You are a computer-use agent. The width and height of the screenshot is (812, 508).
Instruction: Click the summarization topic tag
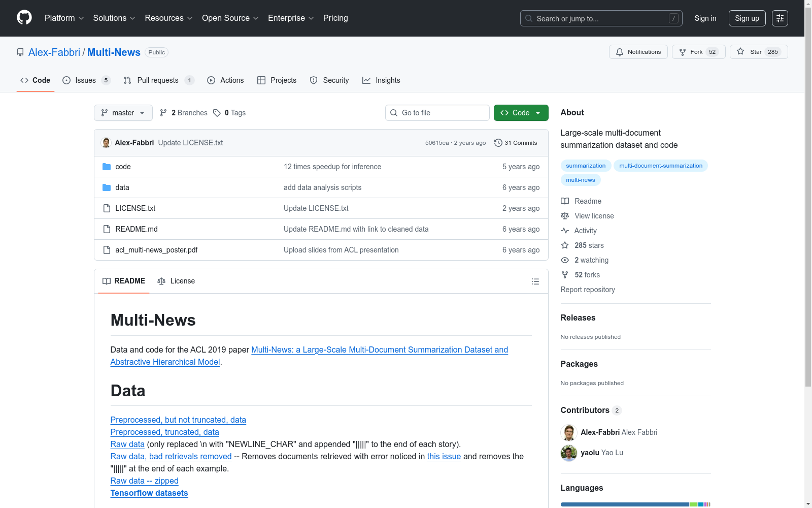pos(586,166)
